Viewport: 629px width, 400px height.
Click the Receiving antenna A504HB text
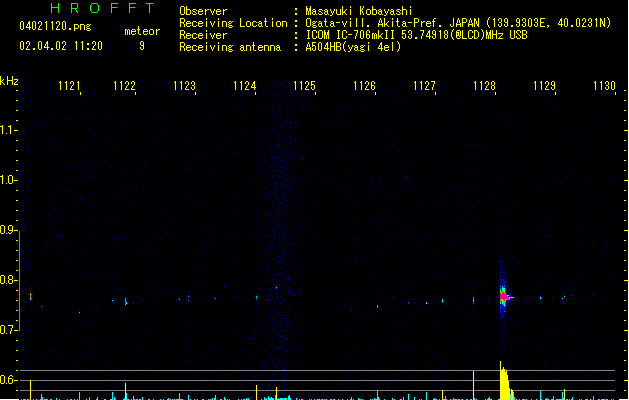(x=353, y=47)
